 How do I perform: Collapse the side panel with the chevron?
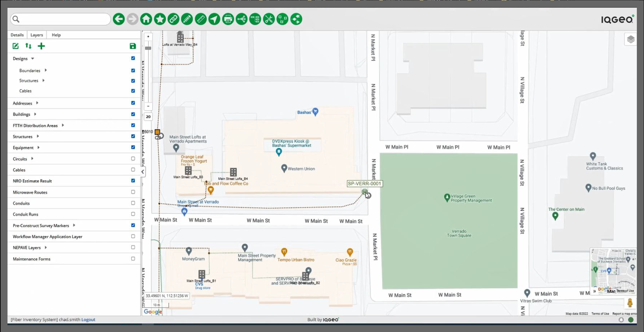click(x=142, y=172)
